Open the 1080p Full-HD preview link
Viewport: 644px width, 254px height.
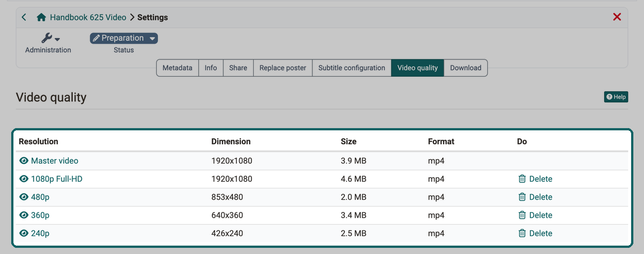pos(57,179)
